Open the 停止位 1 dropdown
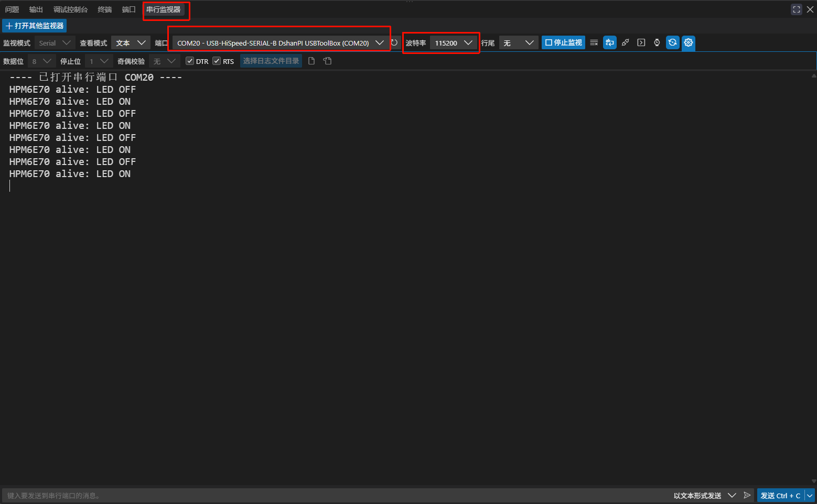 point(99,61)
